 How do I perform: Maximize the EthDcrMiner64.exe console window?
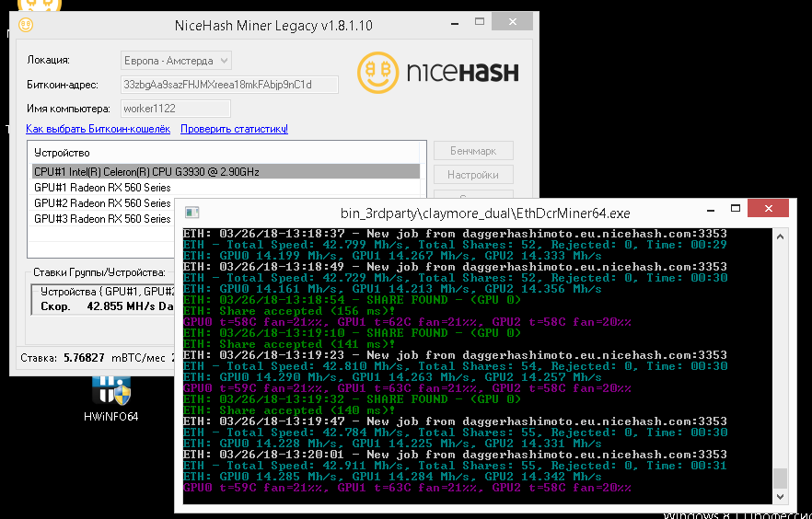click(x=736, y=209)
